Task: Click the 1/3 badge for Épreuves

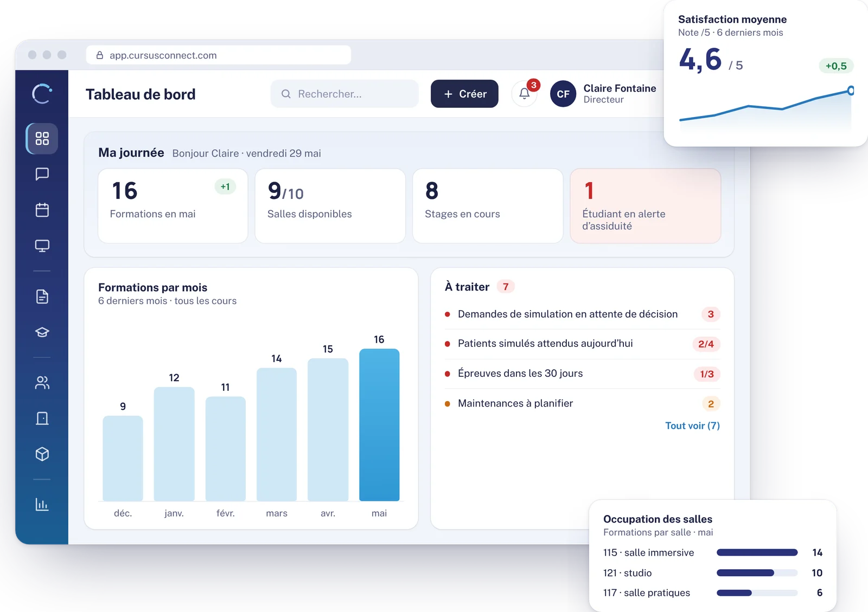Action: pyautogui.click(x=707, y=374)
